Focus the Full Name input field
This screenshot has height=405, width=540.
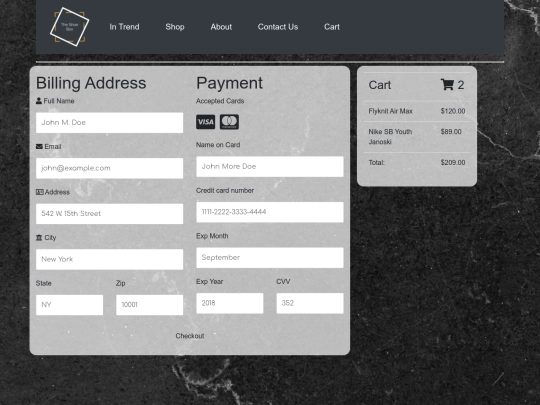coord(110,123)
